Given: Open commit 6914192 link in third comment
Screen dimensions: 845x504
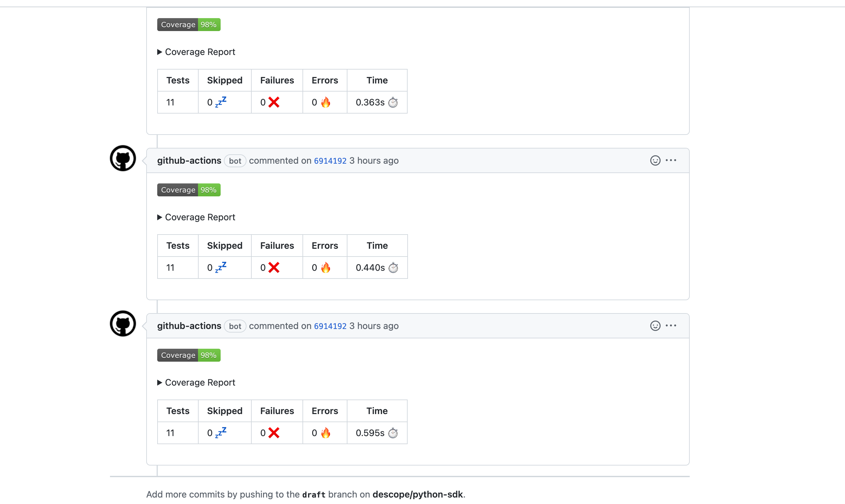Looking at the screenshot, I should tap(330, 326).
